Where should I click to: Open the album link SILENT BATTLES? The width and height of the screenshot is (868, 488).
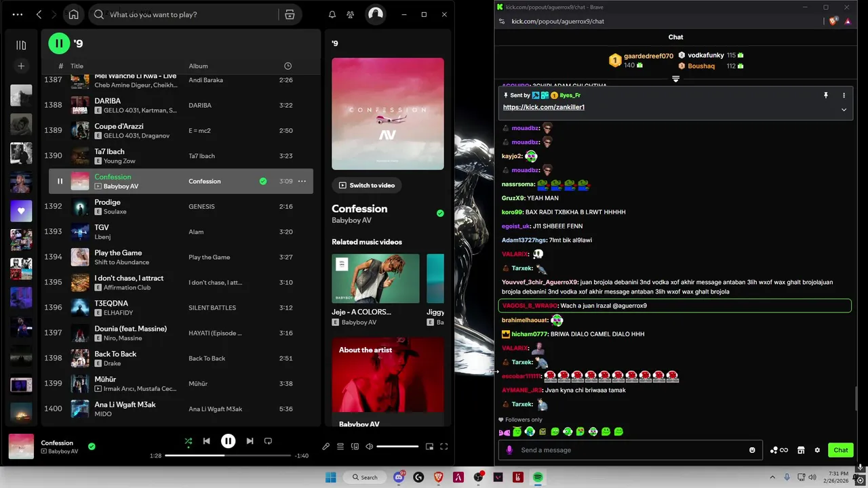(212, 308)
